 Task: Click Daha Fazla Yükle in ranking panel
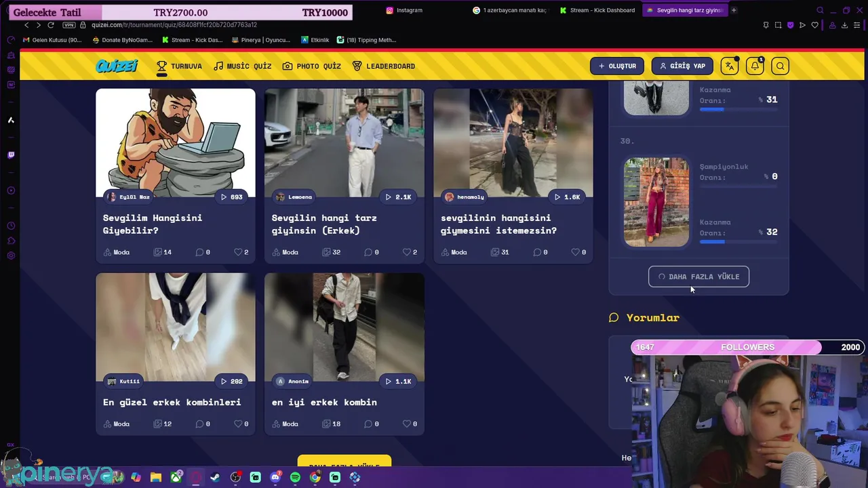tap(698, 277)
